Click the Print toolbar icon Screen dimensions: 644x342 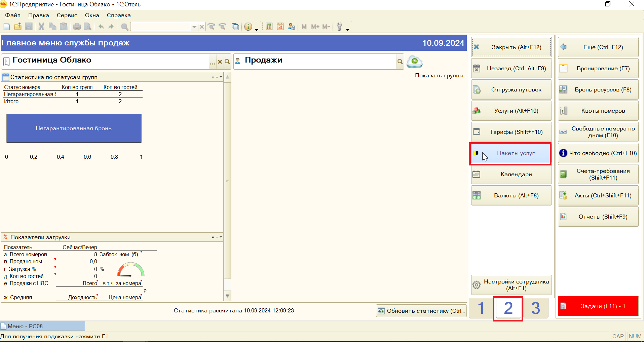point(77,27)
